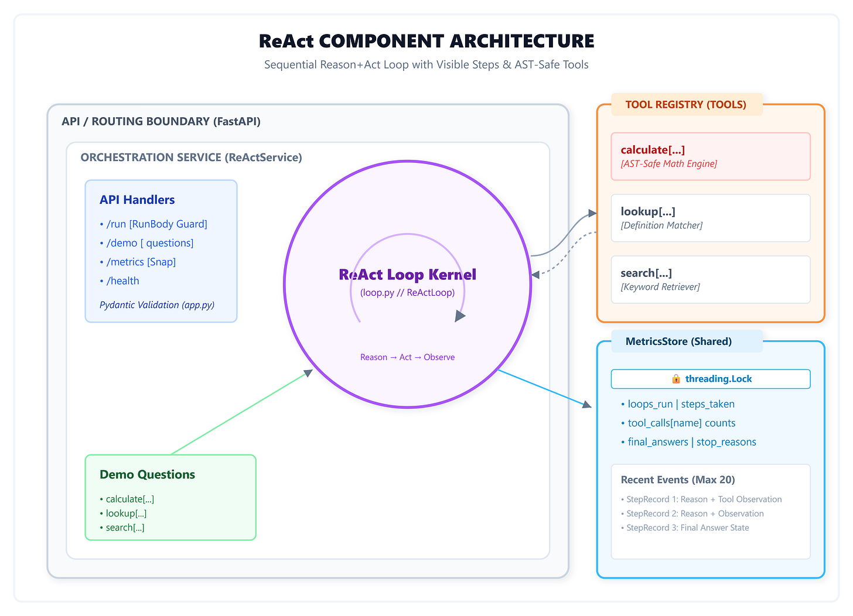Click the [AST-Safe Math Engine] subtitle
Image resolution: width=853 pixels, height=616 pixels.
pyautogui.click(x=669, y=164)
